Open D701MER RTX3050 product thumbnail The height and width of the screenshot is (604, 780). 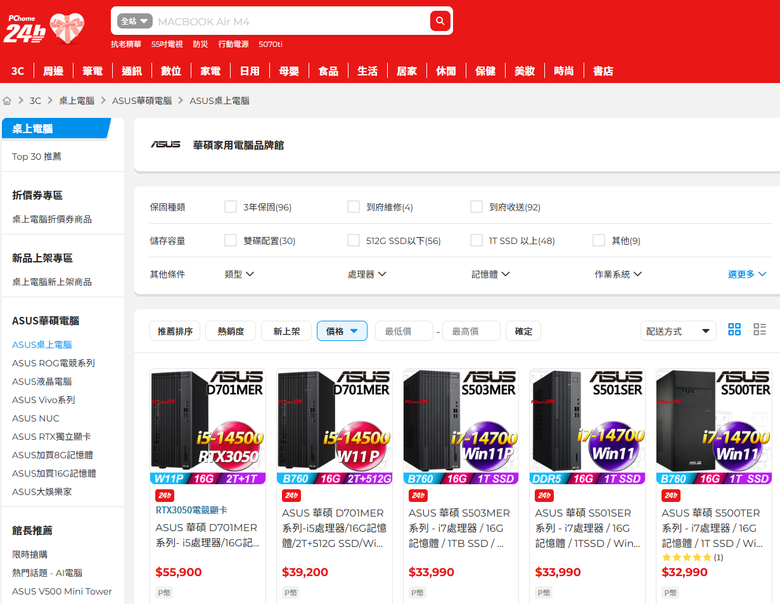207,426
